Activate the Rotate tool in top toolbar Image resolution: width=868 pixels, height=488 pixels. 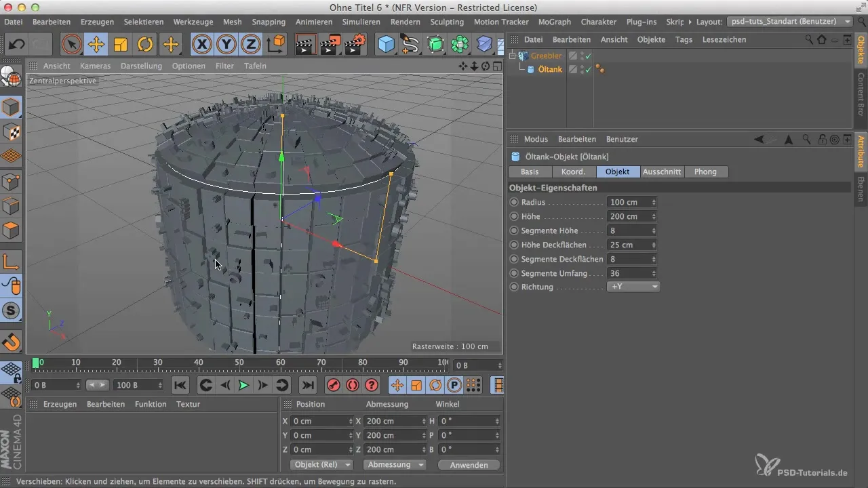tap(145, 45)
